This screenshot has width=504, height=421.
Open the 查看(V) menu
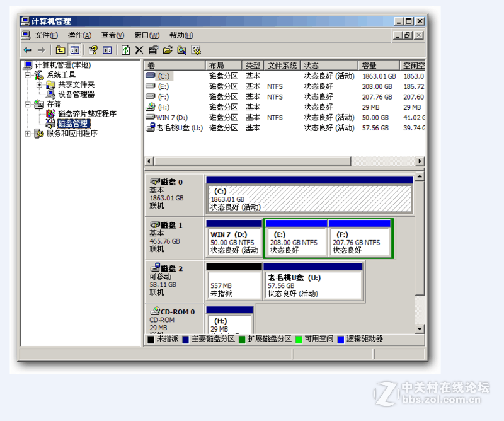[113, 35]
